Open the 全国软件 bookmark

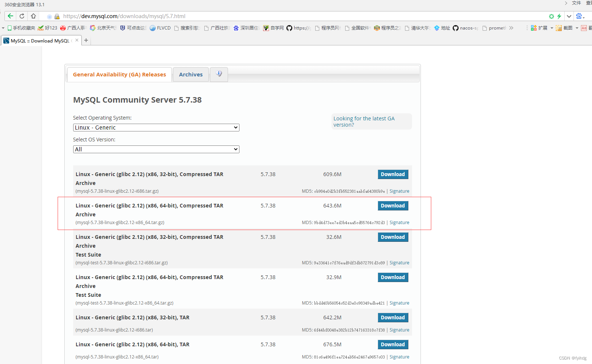[x=358, y=28]
